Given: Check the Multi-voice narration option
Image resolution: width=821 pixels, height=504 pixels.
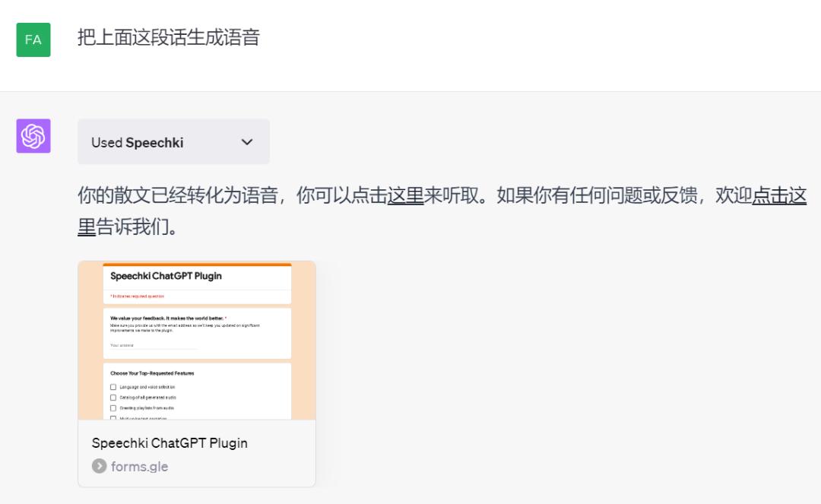Looking at the screenshot, I should pyautogui.click(x=113, y=419).
